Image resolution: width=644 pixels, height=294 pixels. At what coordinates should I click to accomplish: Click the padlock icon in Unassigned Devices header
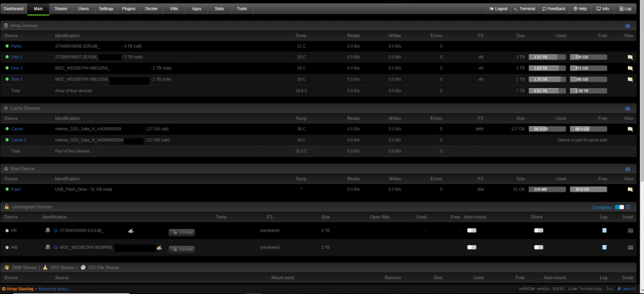coord(6,207)
